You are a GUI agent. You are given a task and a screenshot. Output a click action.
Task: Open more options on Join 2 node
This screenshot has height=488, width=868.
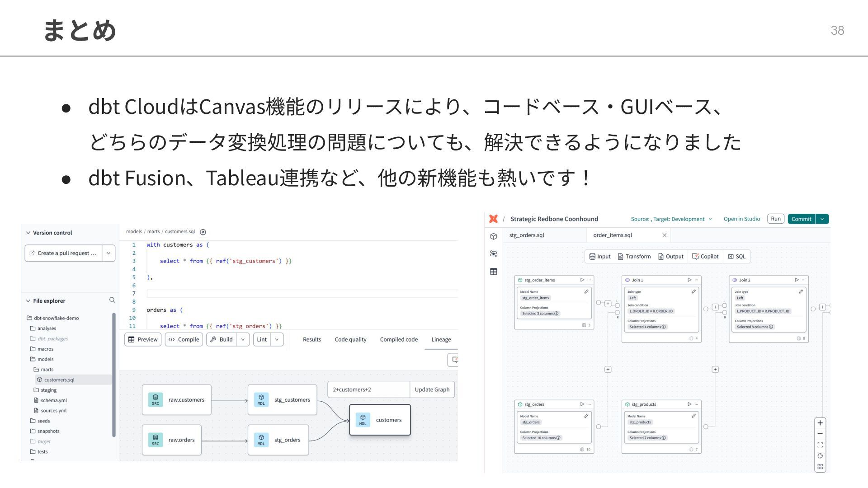coord(804,280)
